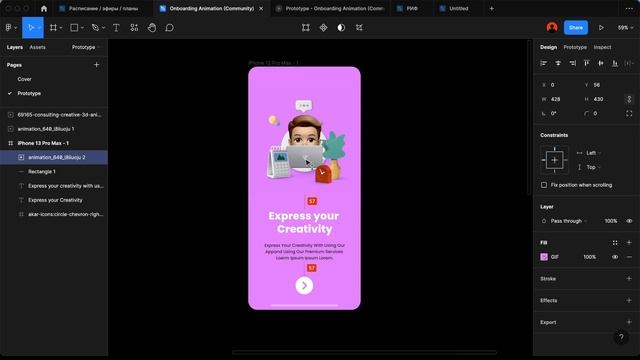Viewport: 640px width, 360px height.
Task: Select the Move tool
Action: pos(30,28)
